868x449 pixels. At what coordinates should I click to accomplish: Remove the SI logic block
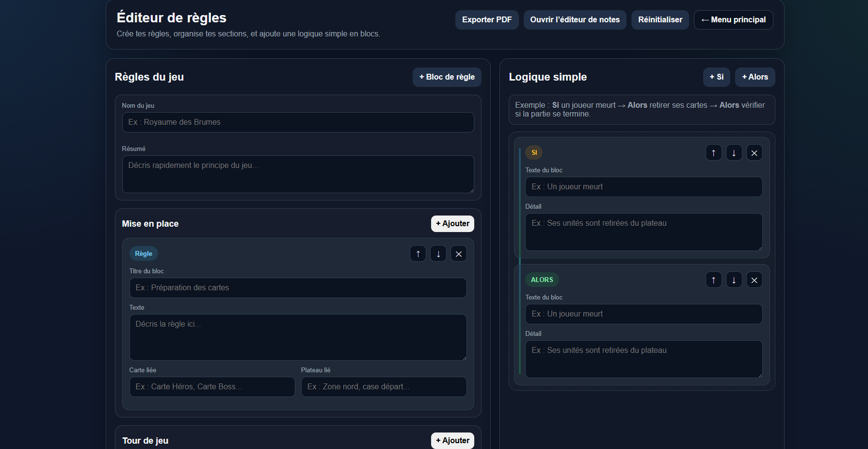tap(755, 152)
